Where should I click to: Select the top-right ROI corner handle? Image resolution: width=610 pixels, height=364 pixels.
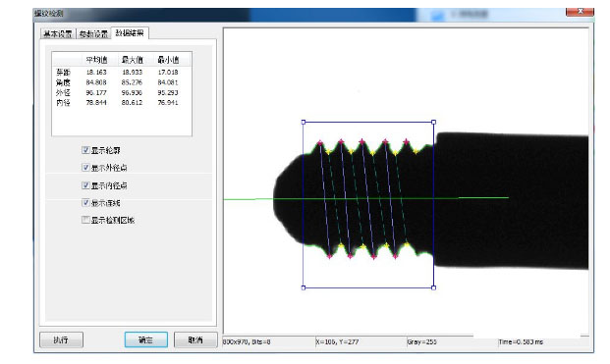[x=434, y=122]
